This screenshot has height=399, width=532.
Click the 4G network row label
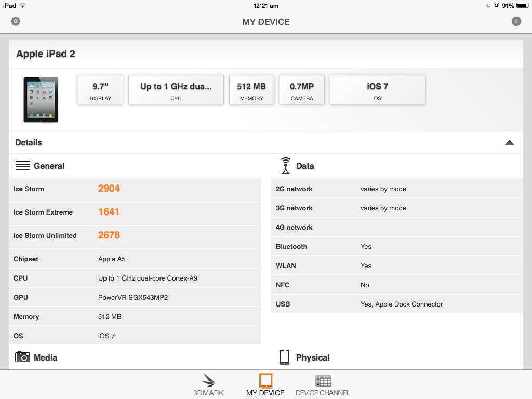point(294,228)
